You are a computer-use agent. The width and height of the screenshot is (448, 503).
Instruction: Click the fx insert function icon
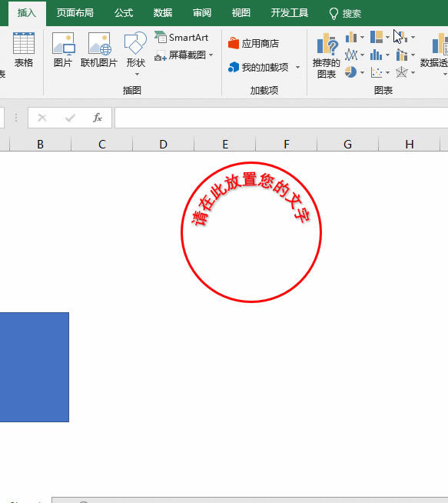point(98,118)
